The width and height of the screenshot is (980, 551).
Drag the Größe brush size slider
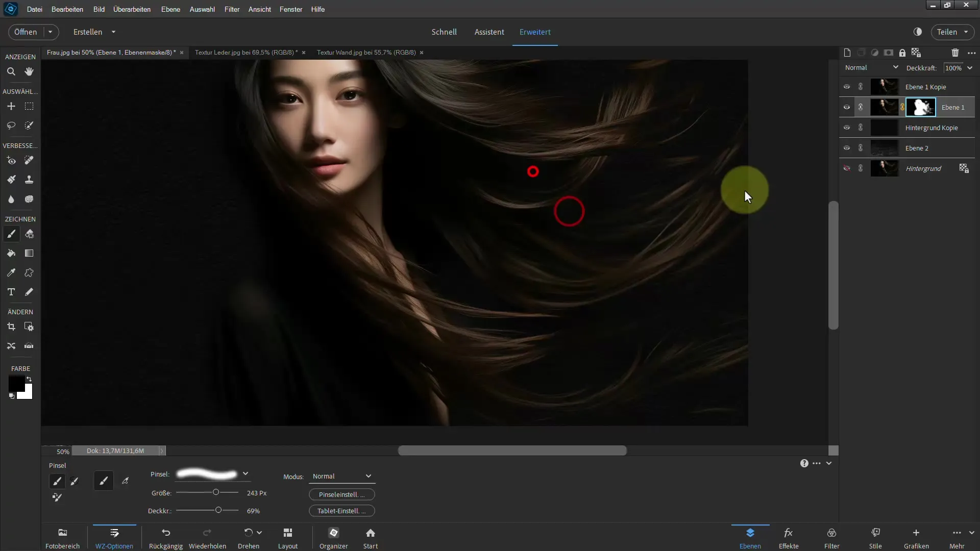click(215, 492)
